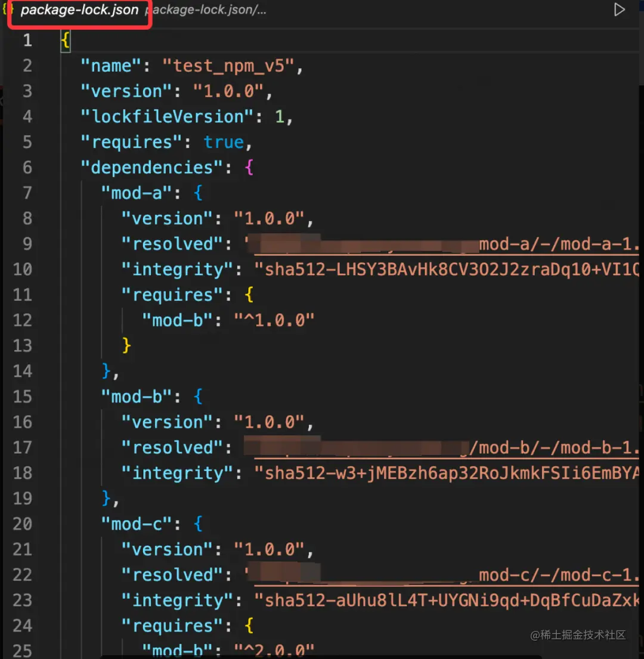Click the "version" key on line 16

[x=167, y=422]
